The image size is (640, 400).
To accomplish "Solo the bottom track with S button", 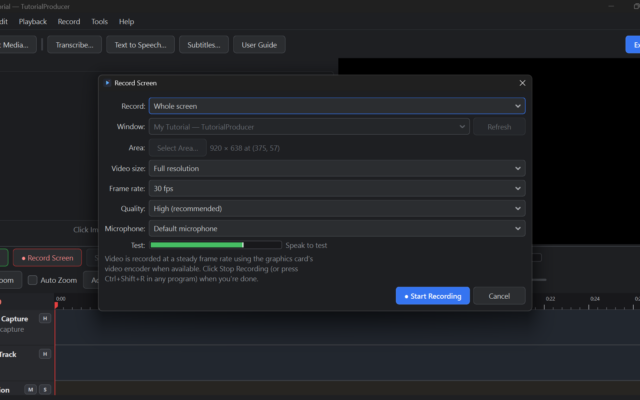I will coord(45,389).
